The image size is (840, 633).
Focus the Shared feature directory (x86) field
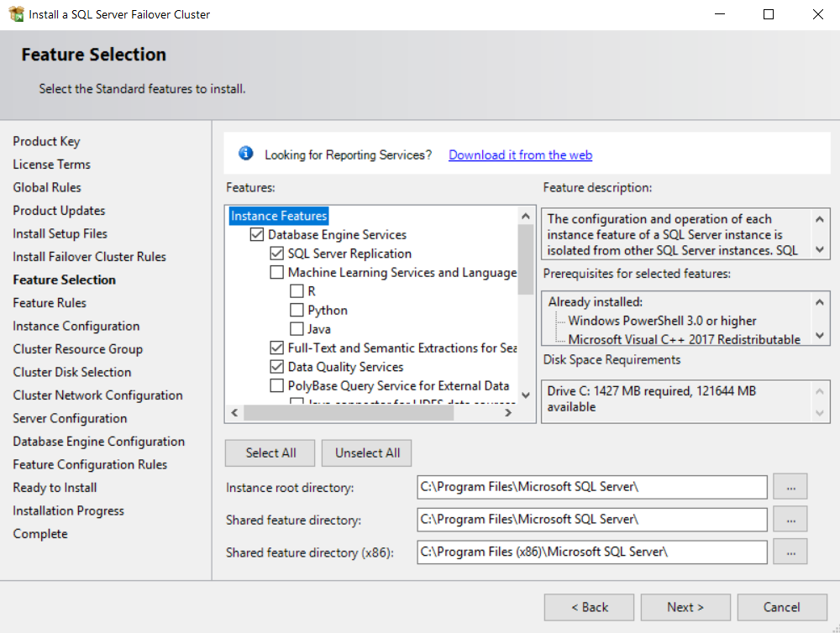[x=592, y=552]
